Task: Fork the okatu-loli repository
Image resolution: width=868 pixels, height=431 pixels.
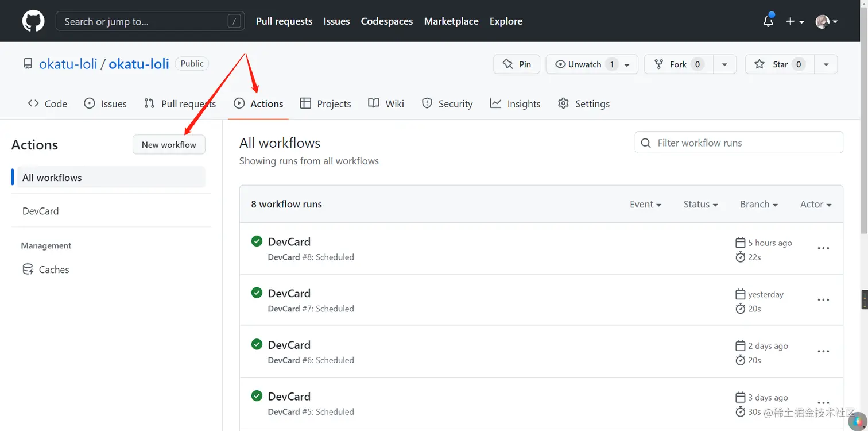Action: (679, 64)
